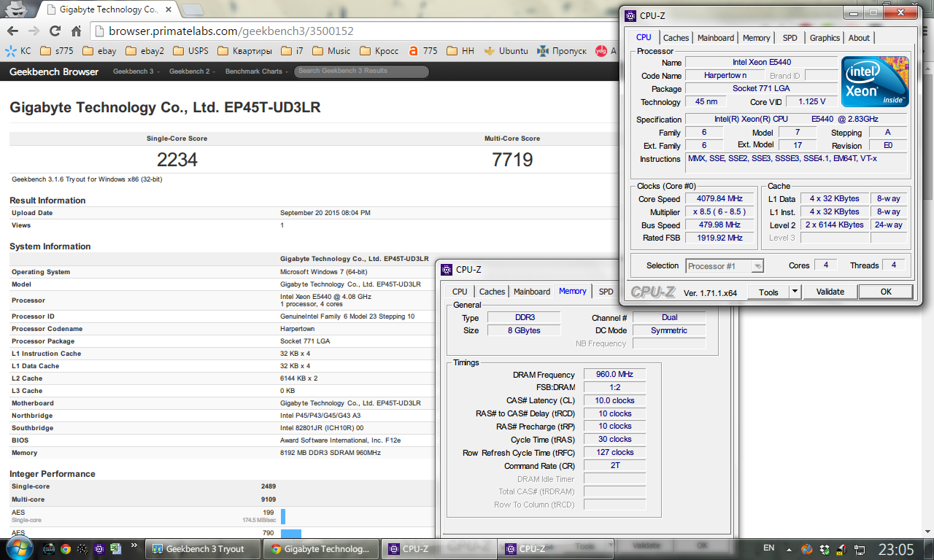Select Caches tab in back CPU-Z window
Screen dimensions: 934x560
492,292
